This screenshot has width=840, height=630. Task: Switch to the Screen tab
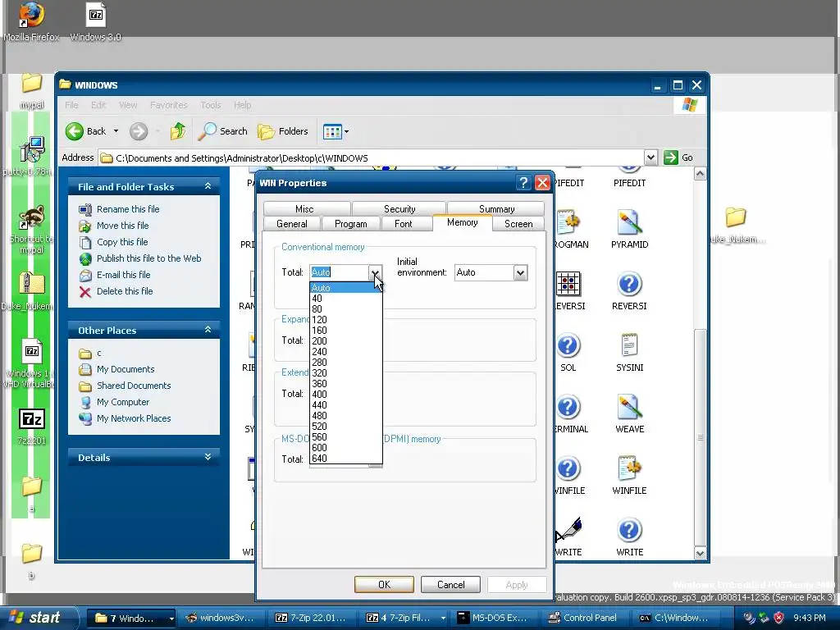[x=518, y=224]
